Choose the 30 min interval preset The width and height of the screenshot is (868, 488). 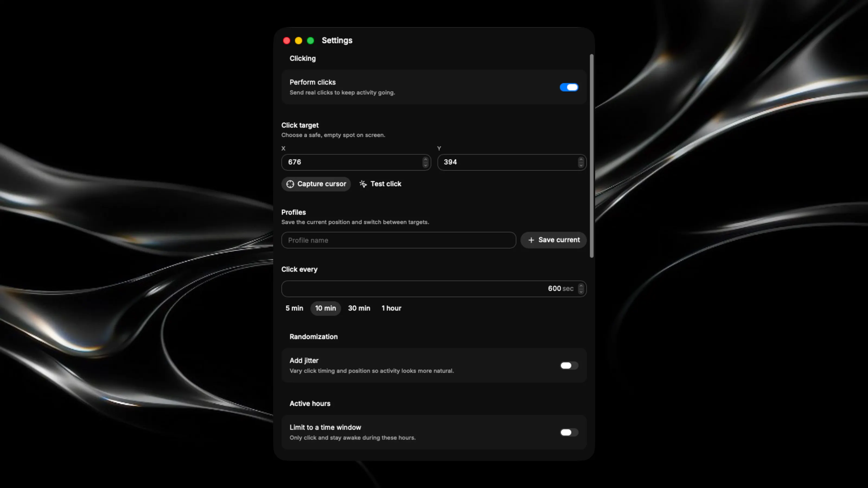pos(359,308)
